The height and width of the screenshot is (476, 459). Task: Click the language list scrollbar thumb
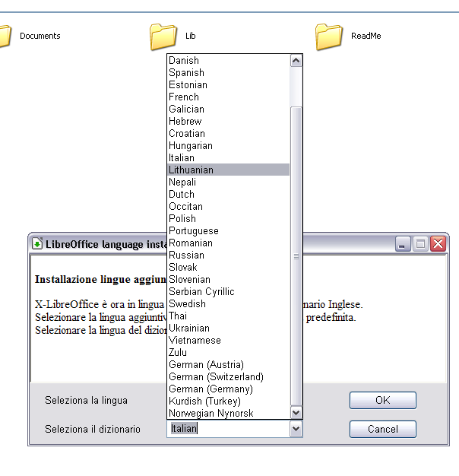296,256
